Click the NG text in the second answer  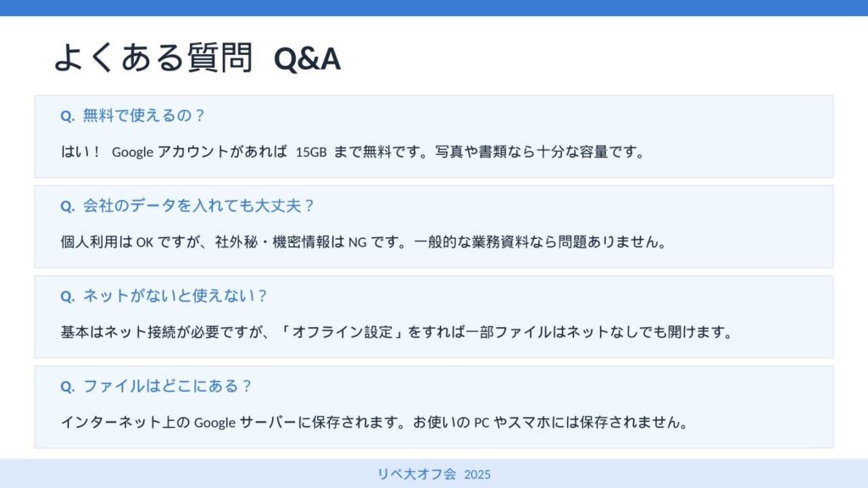click(357, 242)
